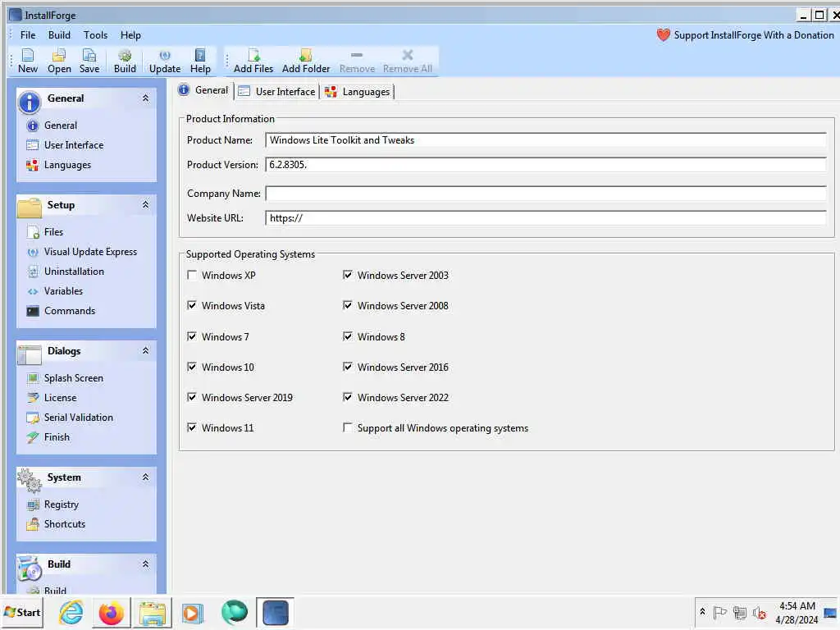This screenshot has height=630, width=840.
Task: Save the project using the Save toolbar icon
Action: 89,61
